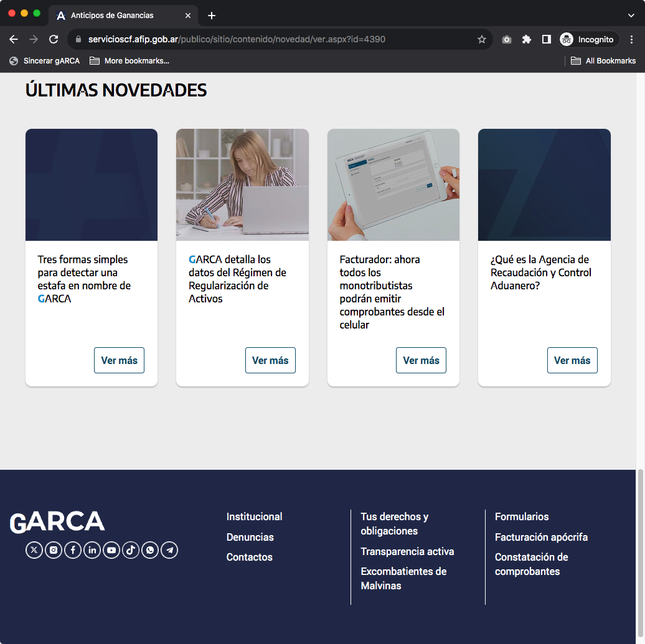Toggle the browser side panel icon
This screenshot has height=644, width=645.
[546, 39]
